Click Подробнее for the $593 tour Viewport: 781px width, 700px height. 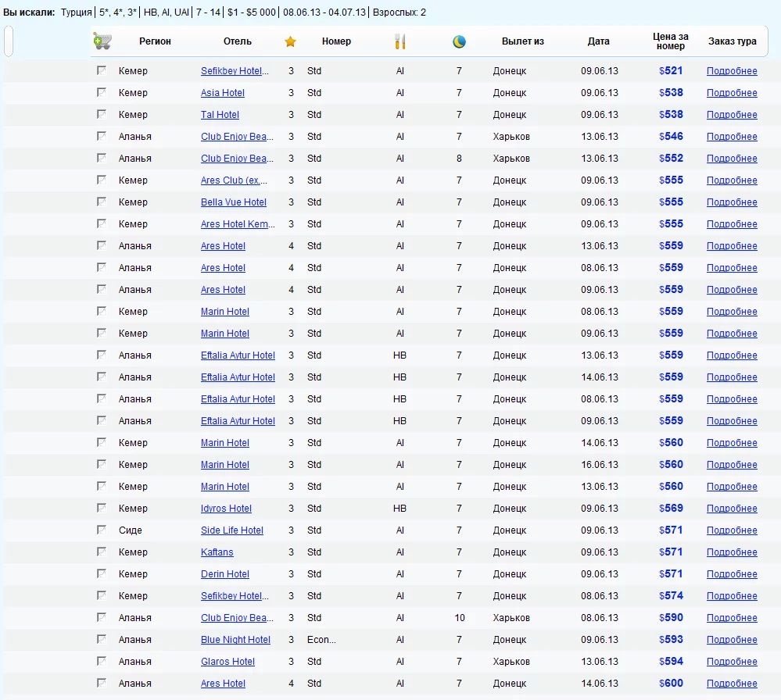click(732, 640)
